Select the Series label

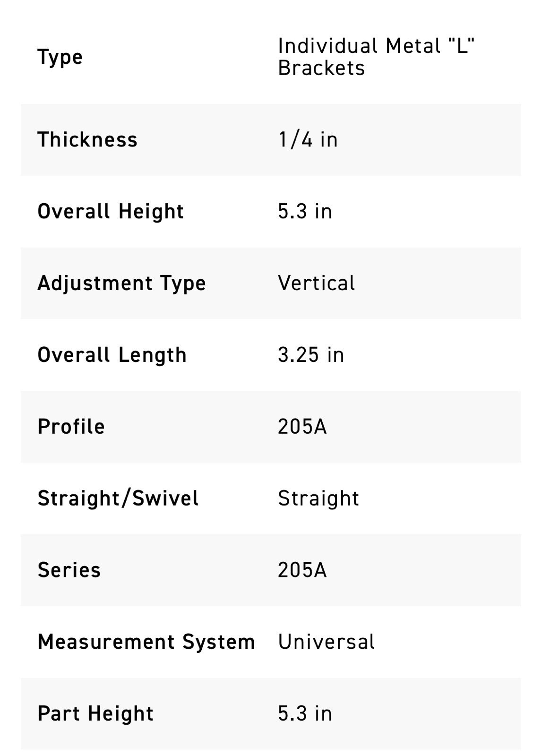click(69, 570)
